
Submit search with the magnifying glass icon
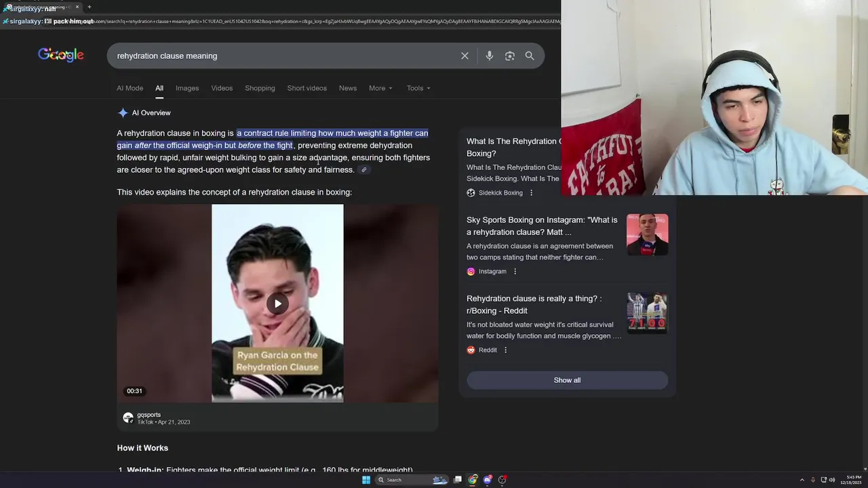[530, 56]
